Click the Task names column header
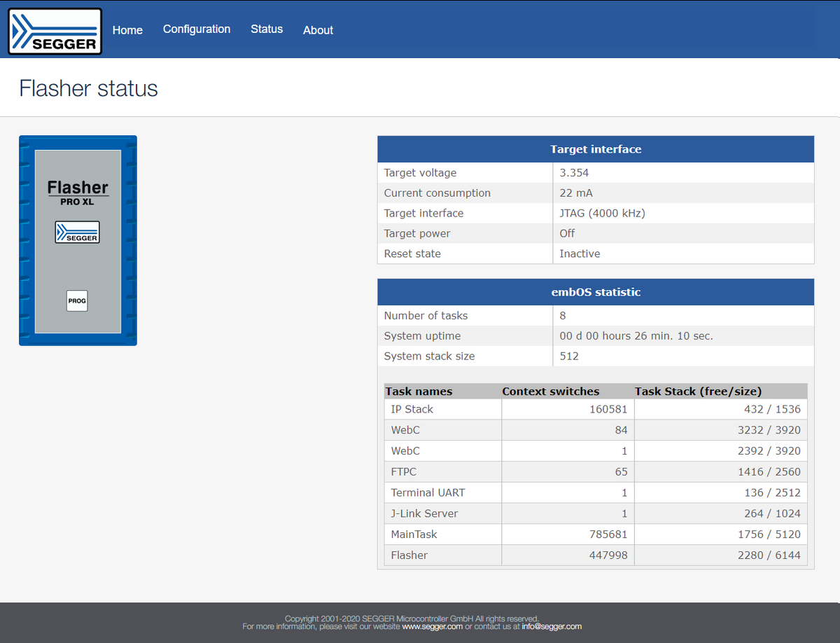 click(x=419, y=392)
